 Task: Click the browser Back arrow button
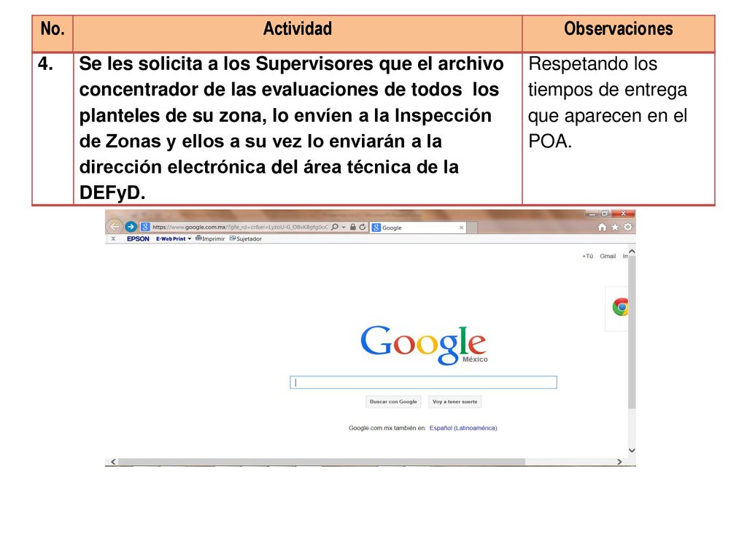coord(115,227)
